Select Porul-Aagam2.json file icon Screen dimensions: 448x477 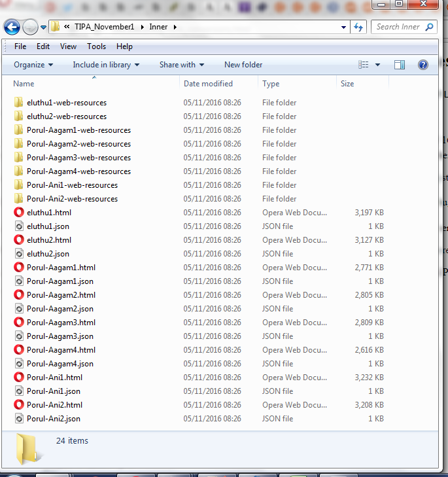point(19,309)
